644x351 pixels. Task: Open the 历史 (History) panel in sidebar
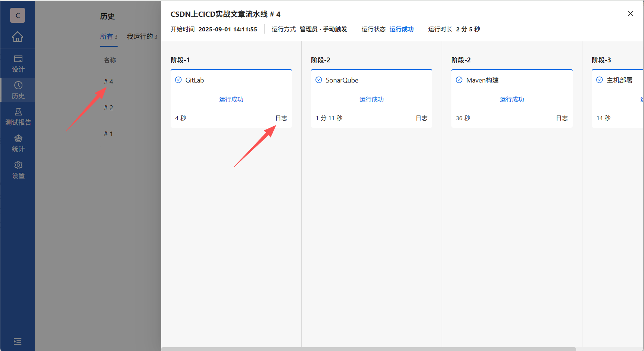(x=18, y=90)
